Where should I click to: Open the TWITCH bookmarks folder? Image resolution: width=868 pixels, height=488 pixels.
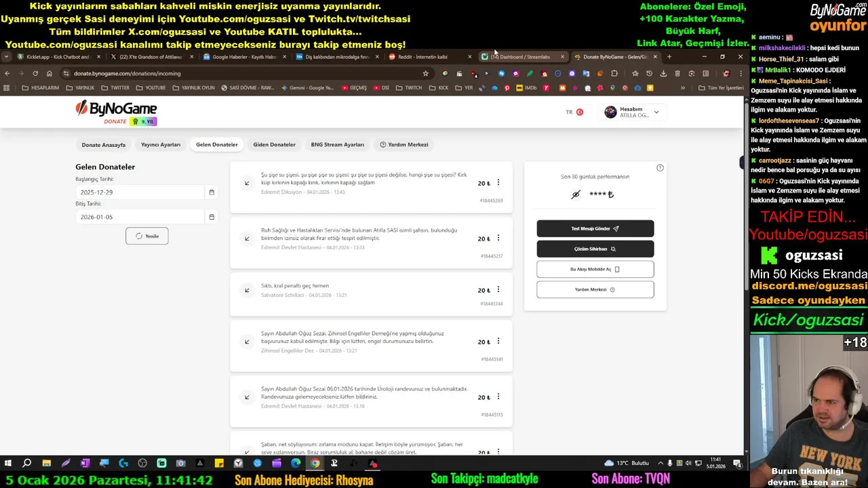click(409, 87)
